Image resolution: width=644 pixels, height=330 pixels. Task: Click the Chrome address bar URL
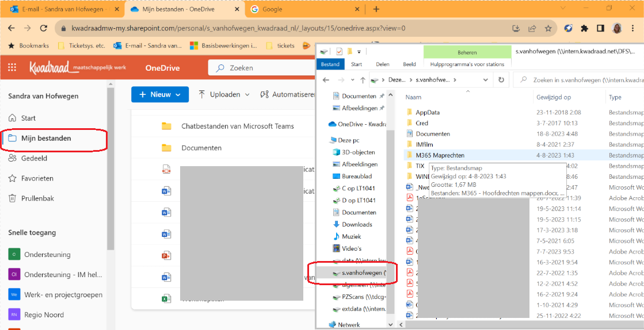[239, 28]
